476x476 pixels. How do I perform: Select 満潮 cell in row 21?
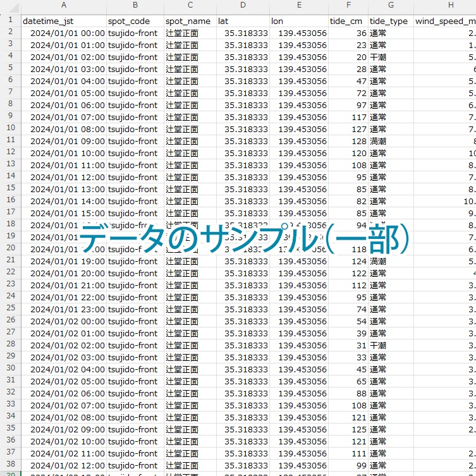(391, 261)
